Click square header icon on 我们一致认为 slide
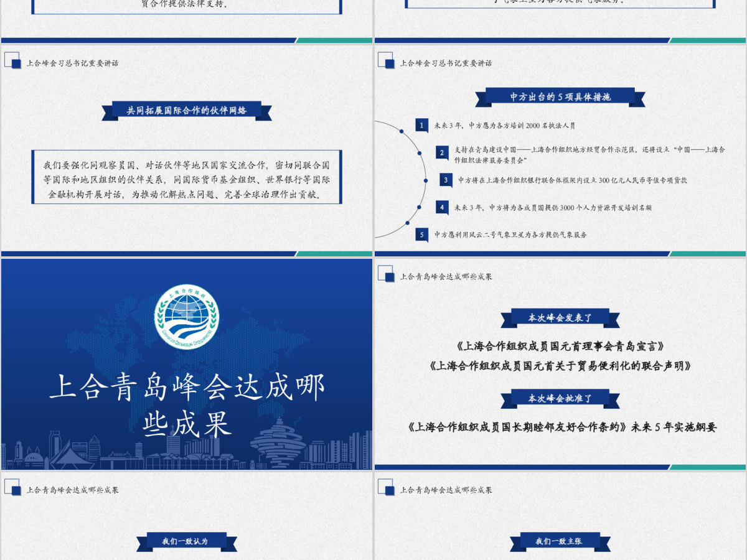This screenshot has width=747, height=560. click(13, 488)
